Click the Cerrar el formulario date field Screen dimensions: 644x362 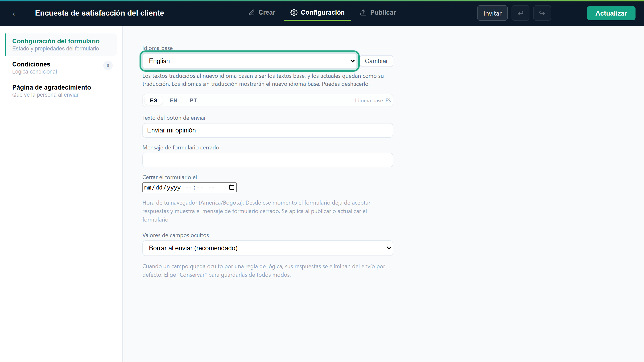(x=189, y=187)
